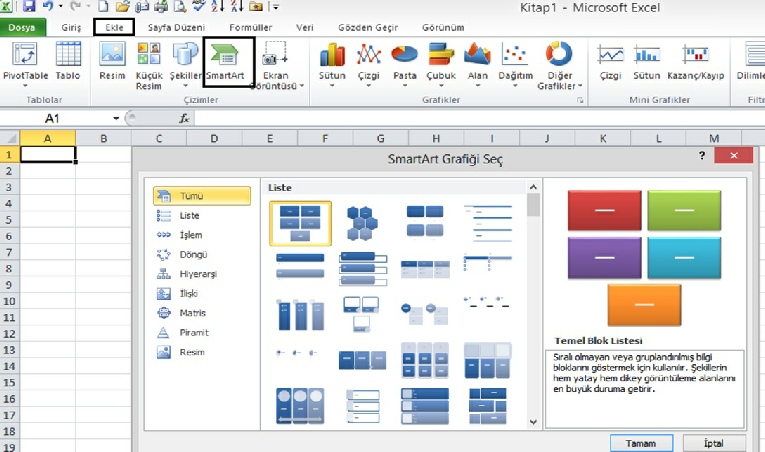Screen dimensions: 765x452
Task: Expand the undo history dropdown arrow
Action: [60, 6]
